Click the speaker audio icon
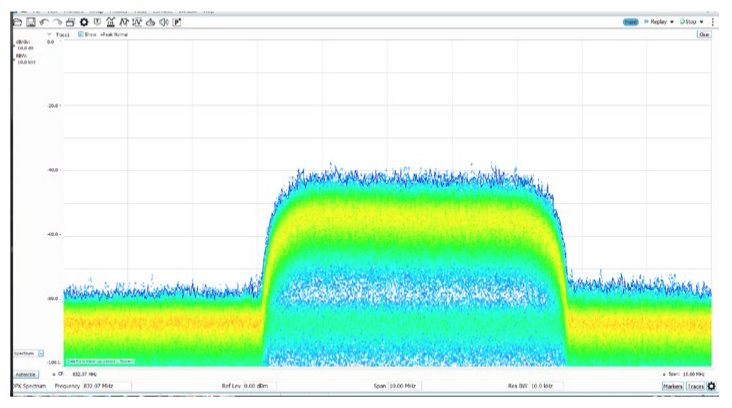The width and height of the screenshot is (732, 408). pos(163,22)
